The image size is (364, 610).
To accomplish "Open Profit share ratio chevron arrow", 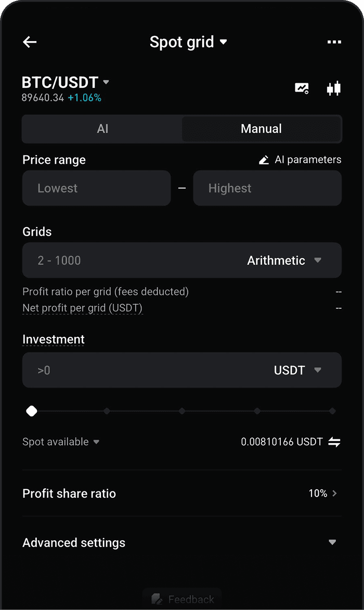I will tap(335, 494).
